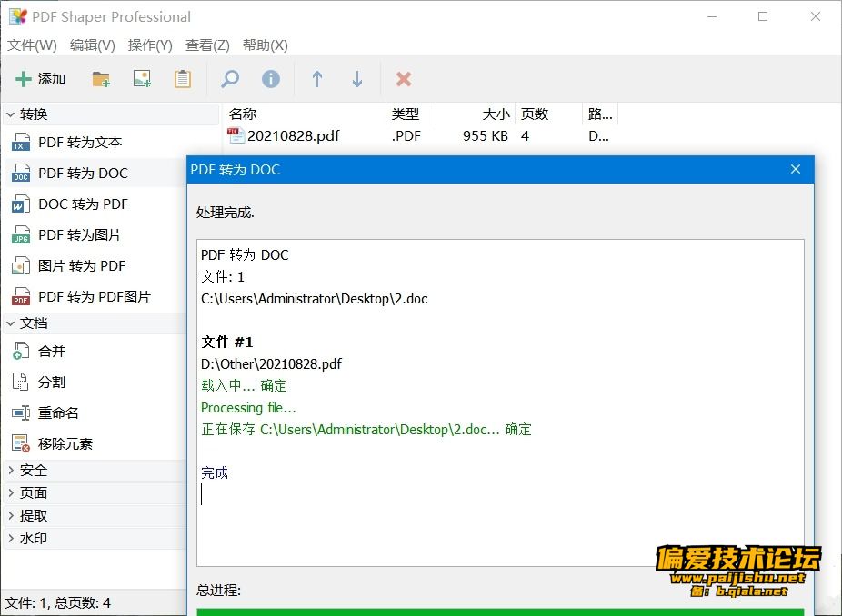This screenshot has width=842, height=616.
Task: Open the 查看(Z) menu
Action: pos(207,45)
